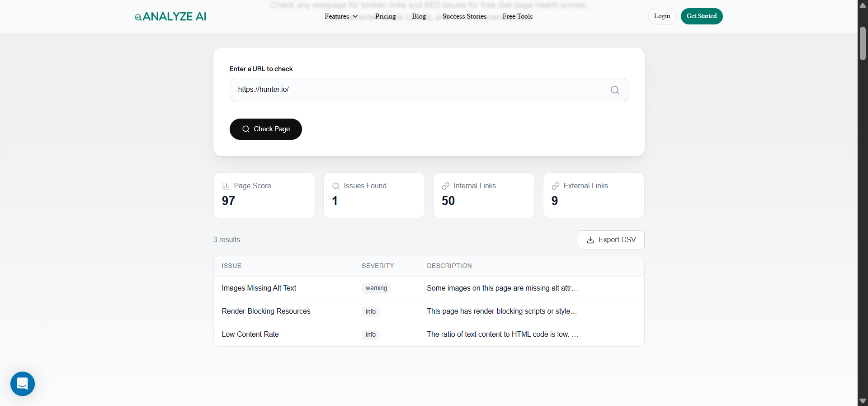Go to the Blog
Viewport: 868px width, 406px height.
[x=419, y=16]
